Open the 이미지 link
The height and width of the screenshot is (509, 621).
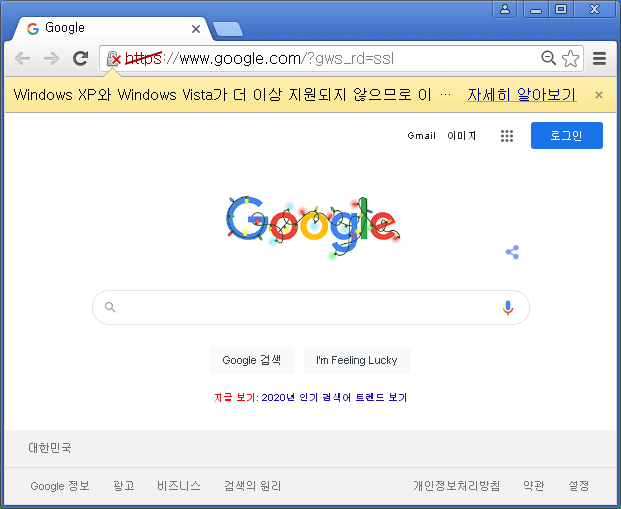coord(461,136)
